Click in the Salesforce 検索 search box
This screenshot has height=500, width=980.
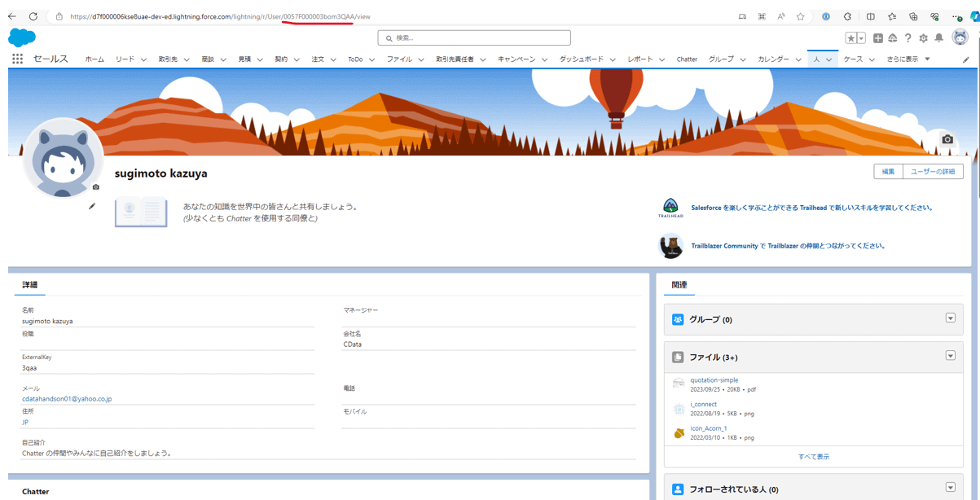pyautogui.click(x=474, y=37)
